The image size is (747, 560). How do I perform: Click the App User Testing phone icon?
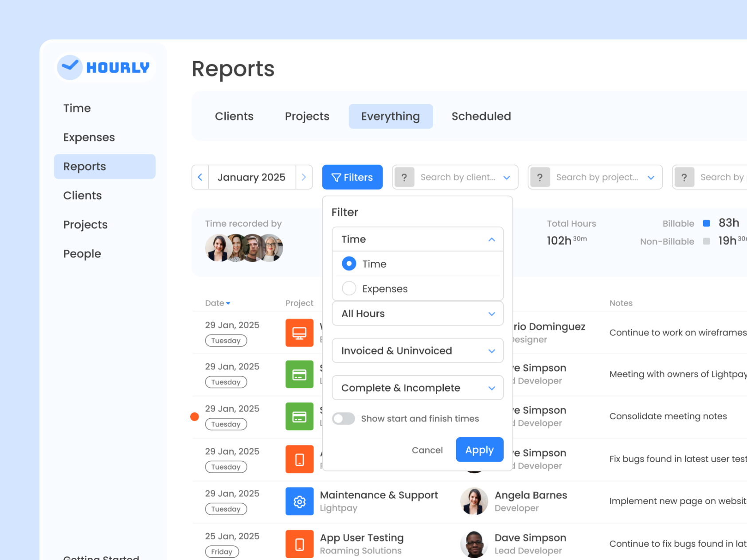300,544
